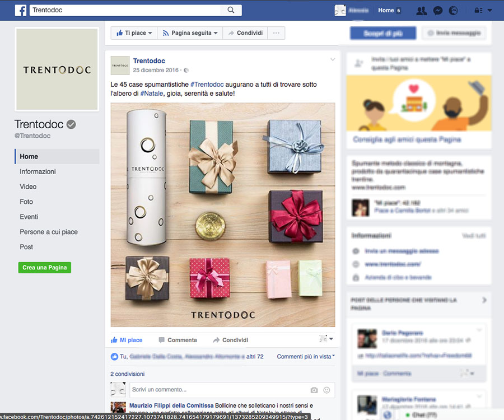Click the public audience globe beside post date
This screenshot has width=504, height=420.
186,71
